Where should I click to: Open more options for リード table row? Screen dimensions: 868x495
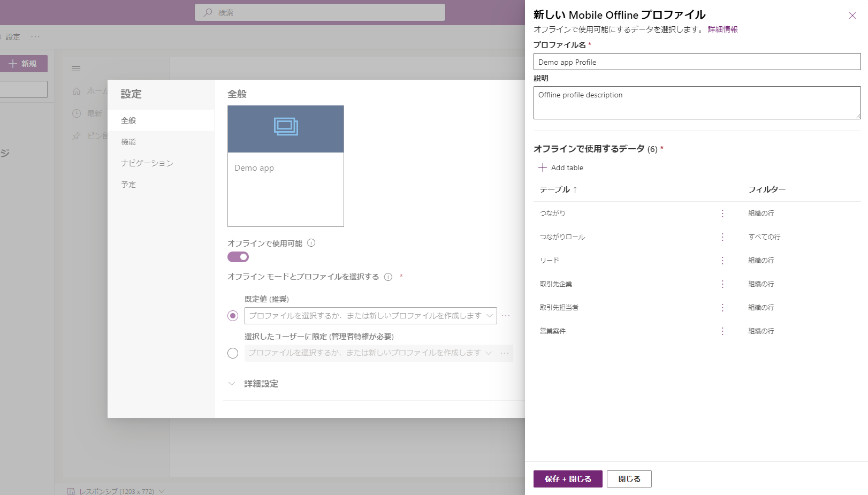[x=722, y=261]
